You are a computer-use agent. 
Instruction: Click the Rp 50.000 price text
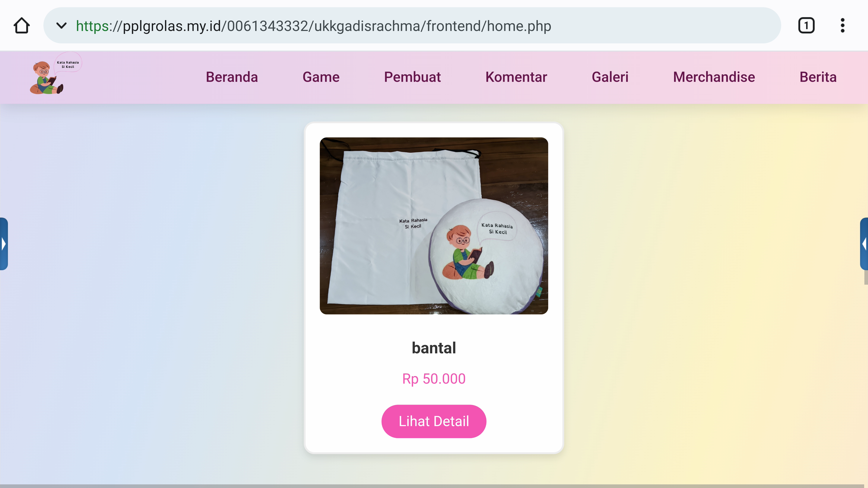(434, 379)
